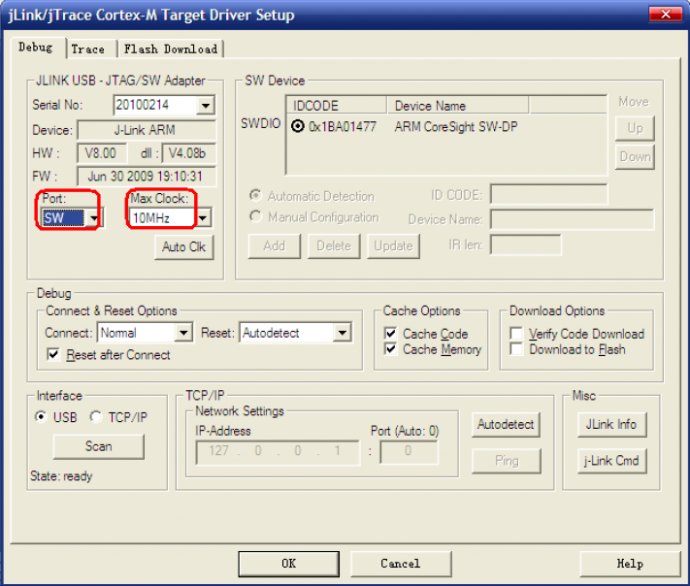Click the Device Name column header

pos(458,106)
